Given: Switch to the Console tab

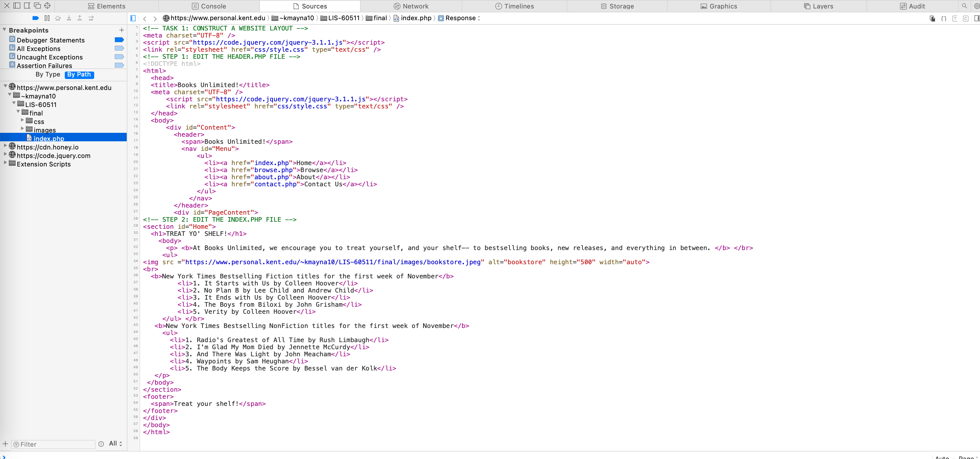Looking at the screenshot, I should pyautogui.click(x=209, y=6).
